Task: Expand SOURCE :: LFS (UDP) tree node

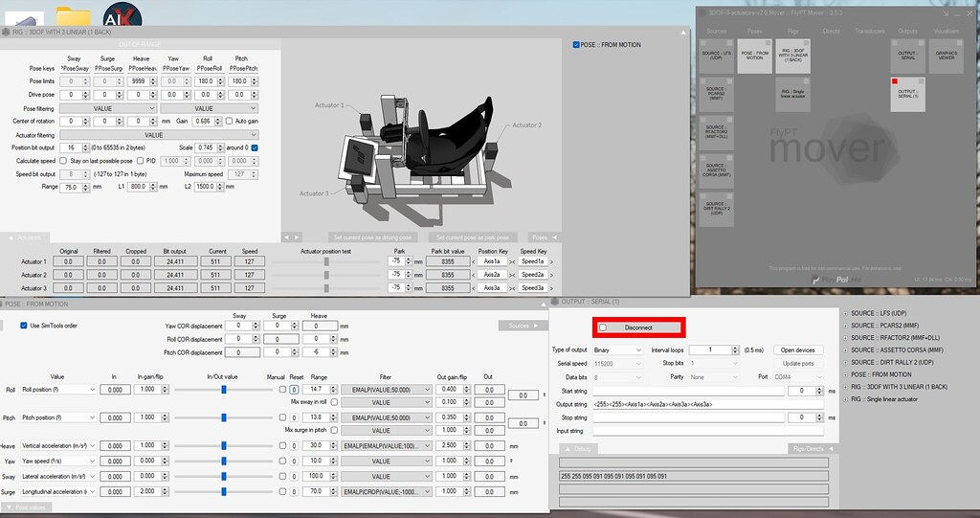Action: pyautogui.click(x=846, y=313)
